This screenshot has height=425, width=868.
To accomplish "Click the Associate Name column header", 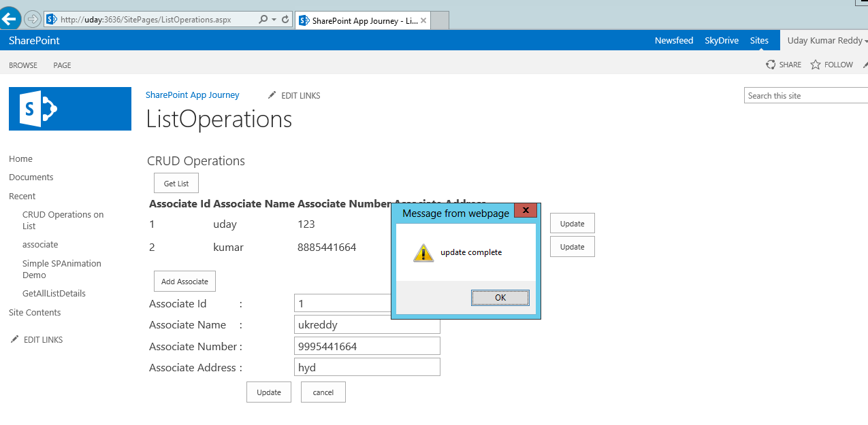I will pos(254,203).
